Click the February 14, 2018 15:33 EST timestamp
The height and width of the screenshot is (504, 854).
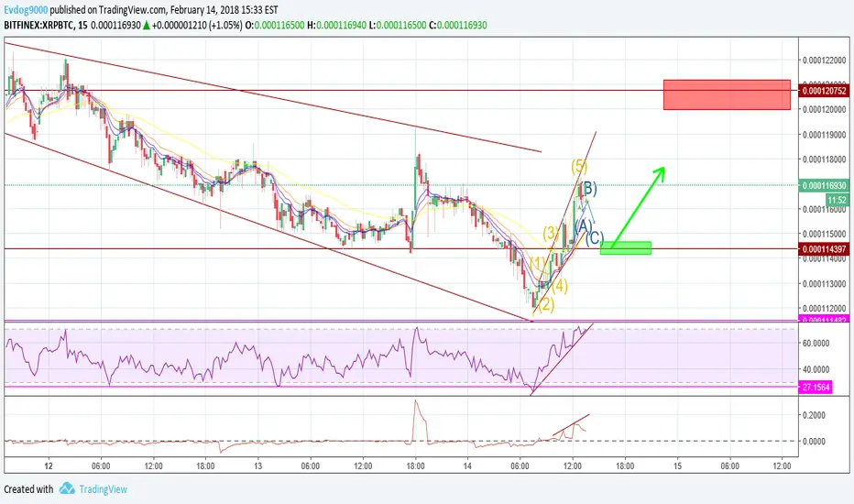click(224, 10)
